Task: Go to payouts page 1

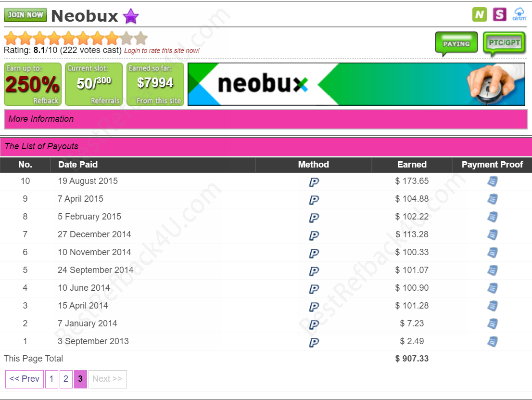Action: click(51, 379)
